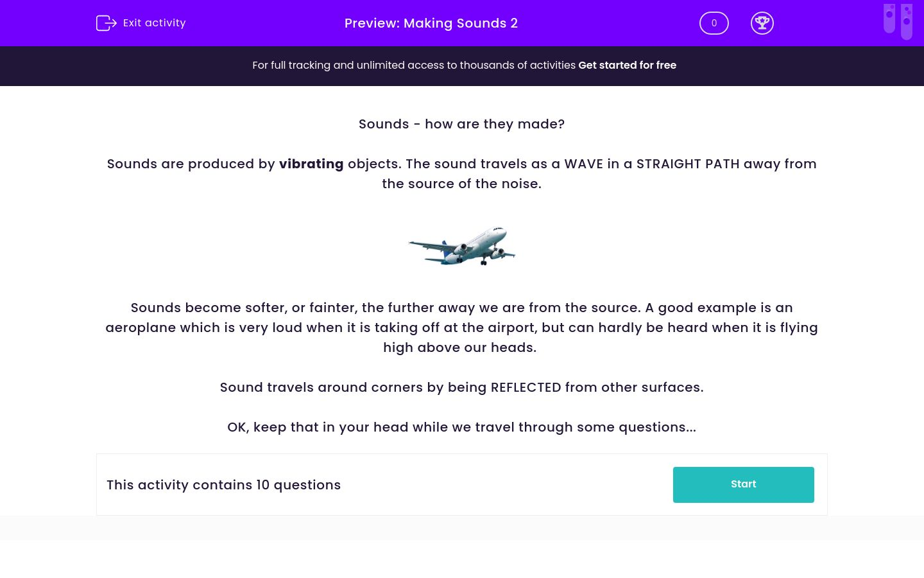Click the word REFLECTED in the text
This screenshot has width=924, height=578.
point(526,387)
